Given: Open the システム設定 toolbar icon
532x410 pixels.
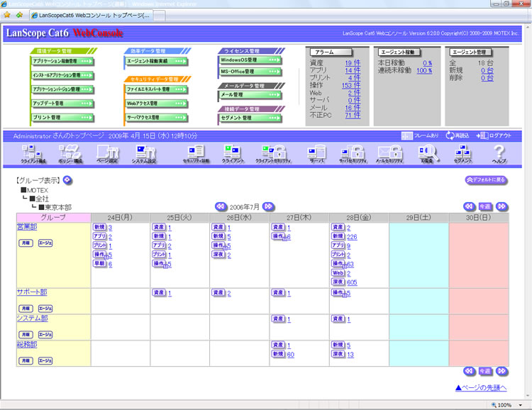Looking at the screenshot, I should 144,154.
